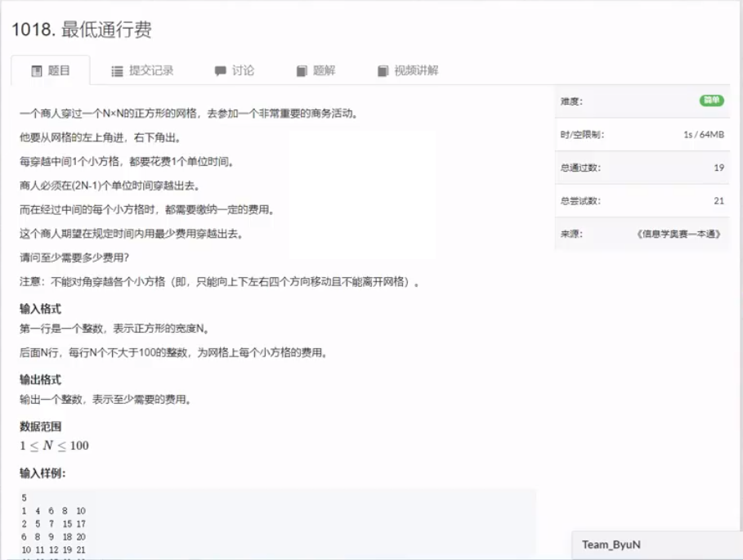
Task: Click the 讨论 speech bubble icon
Action: point(220,71)
